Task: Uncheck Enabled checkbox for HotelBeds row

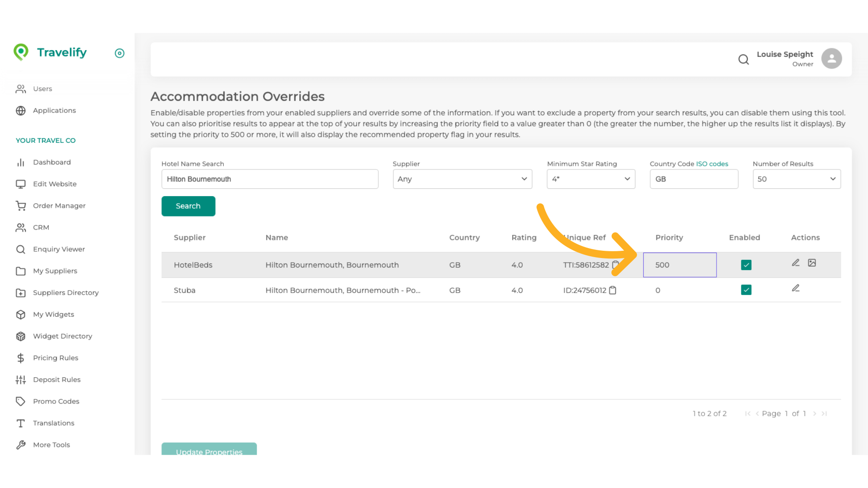Action: tap(746, 265)
